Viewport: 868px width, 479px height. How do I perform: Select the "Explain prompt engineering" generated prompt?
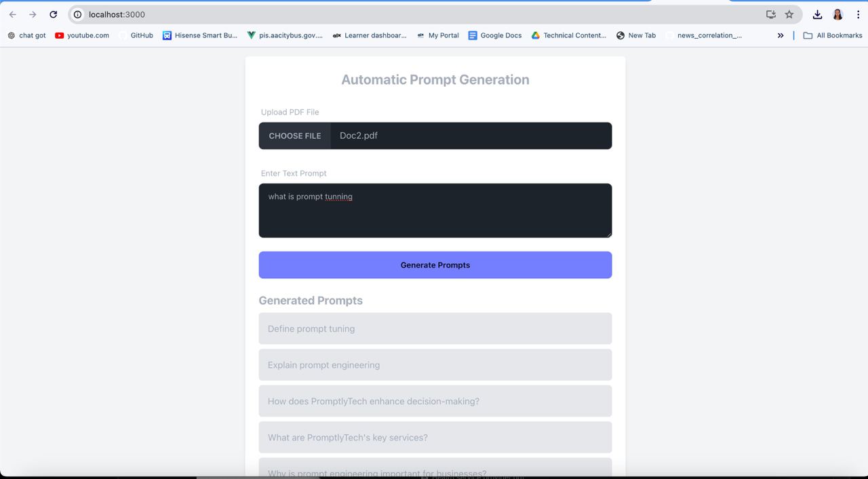(435, 365)
